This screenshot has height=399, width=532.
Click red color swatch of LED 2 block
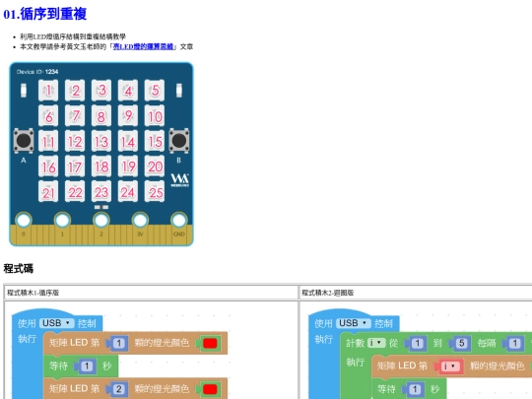tap(210, 389)
